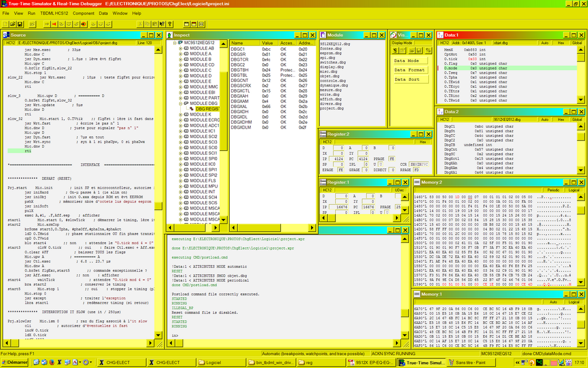Image resolution: width=588 pixels, height=368 pixels.
Task: Click the Name column header in Inspect
Action: [x=245, y=43]
